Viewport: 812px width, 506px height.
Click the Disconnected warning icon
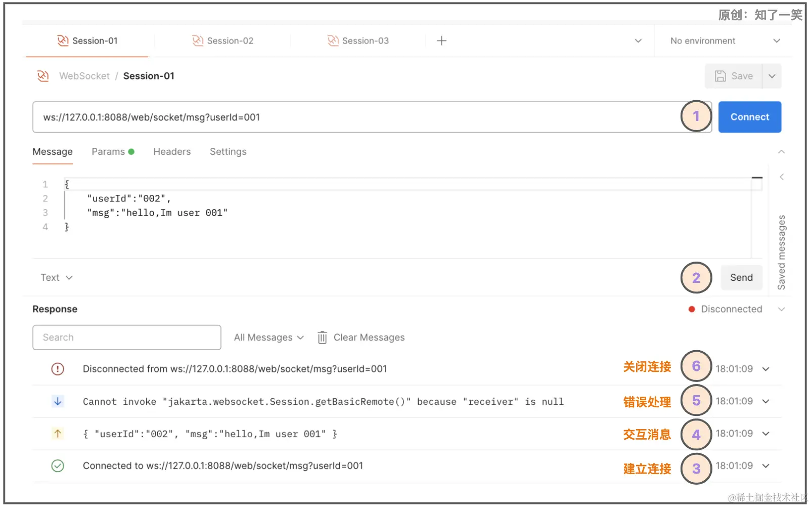58,369
